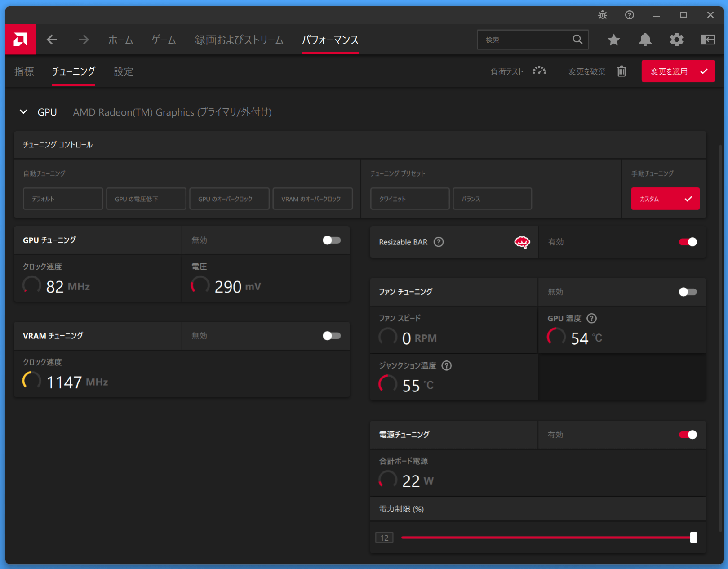Select the クワイエット tuning preset
Screen dimensions: 728x569
pos(409,199)
